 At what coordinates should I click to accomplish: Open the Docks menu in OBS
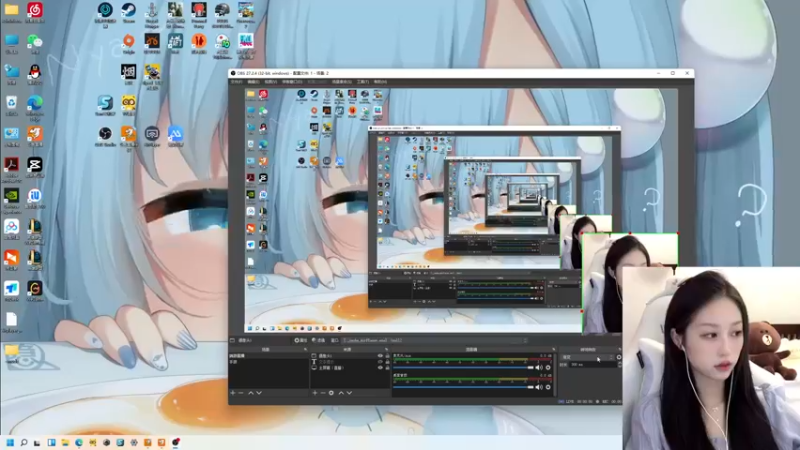pyautogui.click(x=292, y=82)
